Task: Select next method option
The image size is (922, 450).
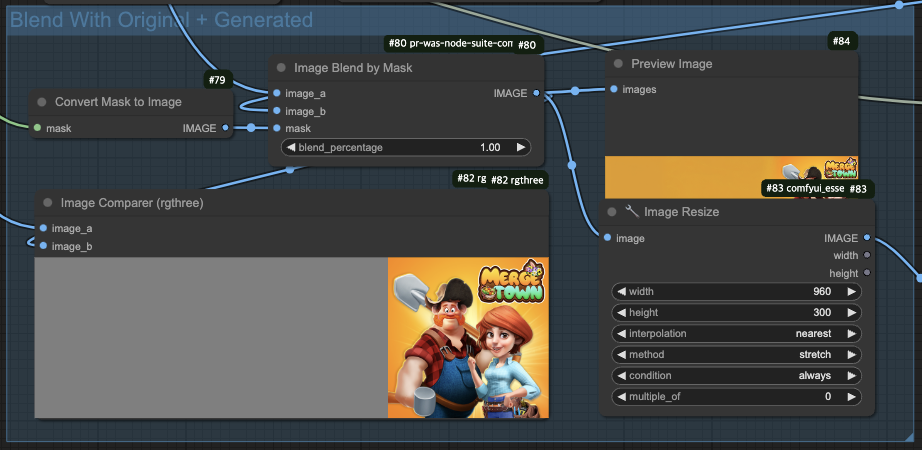Action: point(851,355)
